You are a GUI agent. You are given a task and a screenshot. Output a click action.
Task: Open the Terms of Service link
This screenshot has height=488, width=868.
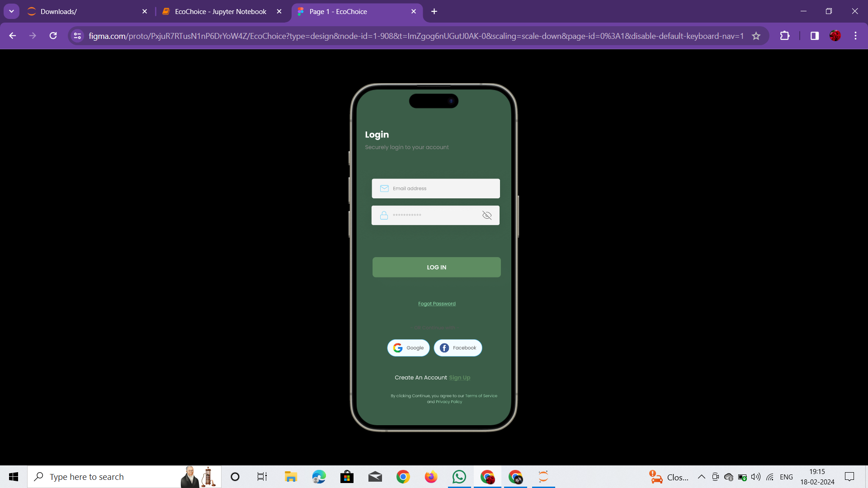(x=481, y=396)
